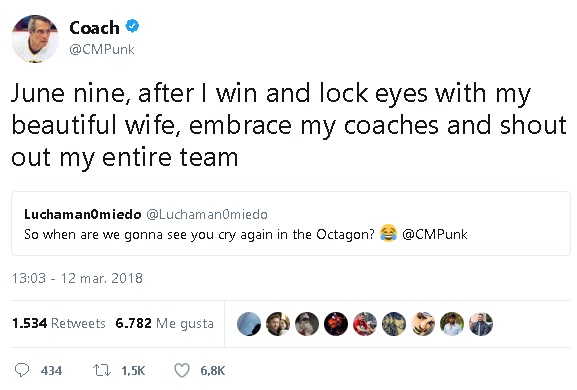
Task: Open the @CMPunk handle under Coach
Action: coord(102,49)
